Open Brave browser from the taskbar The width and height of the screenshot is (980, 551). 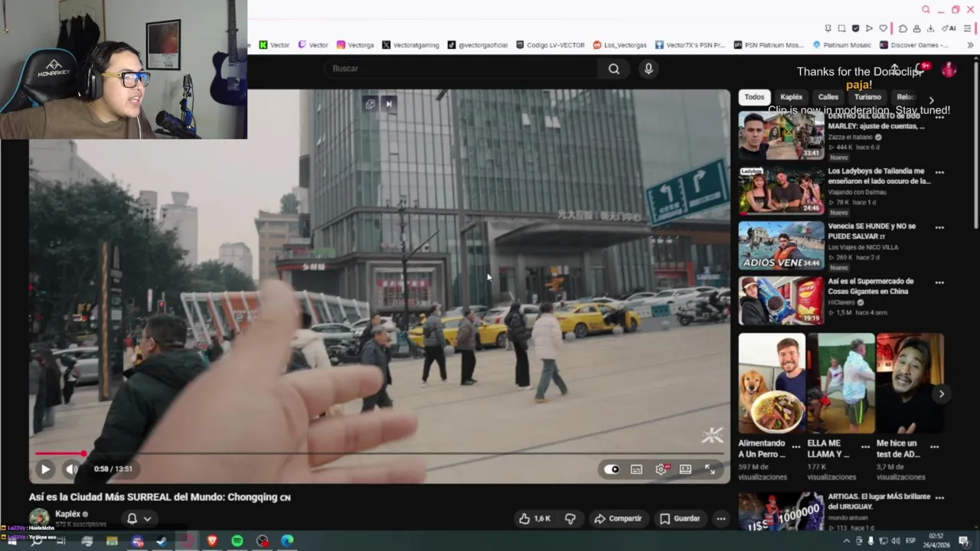212,541
